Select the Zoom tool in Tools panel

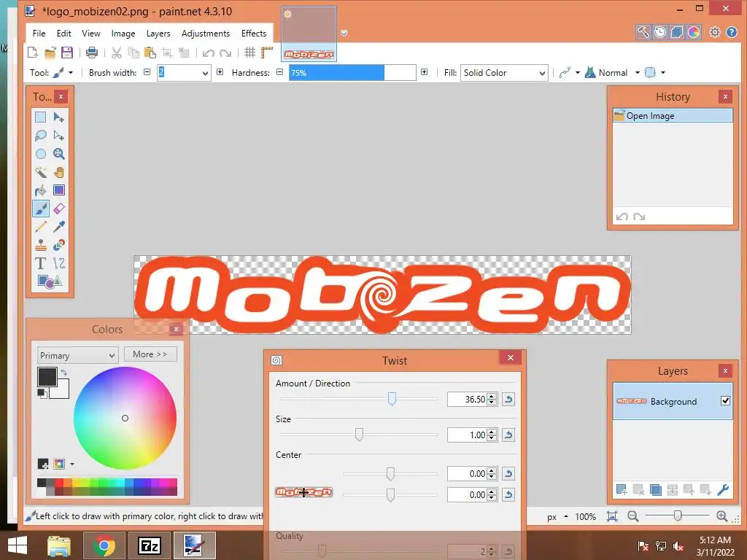[x=58, y=154]
